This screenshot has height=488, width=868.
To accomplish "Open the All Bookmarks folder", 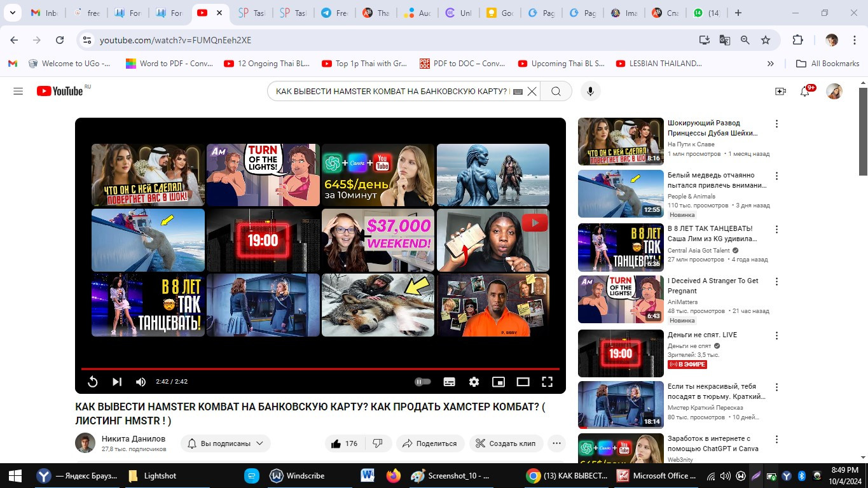I will (x=828, y=64).
